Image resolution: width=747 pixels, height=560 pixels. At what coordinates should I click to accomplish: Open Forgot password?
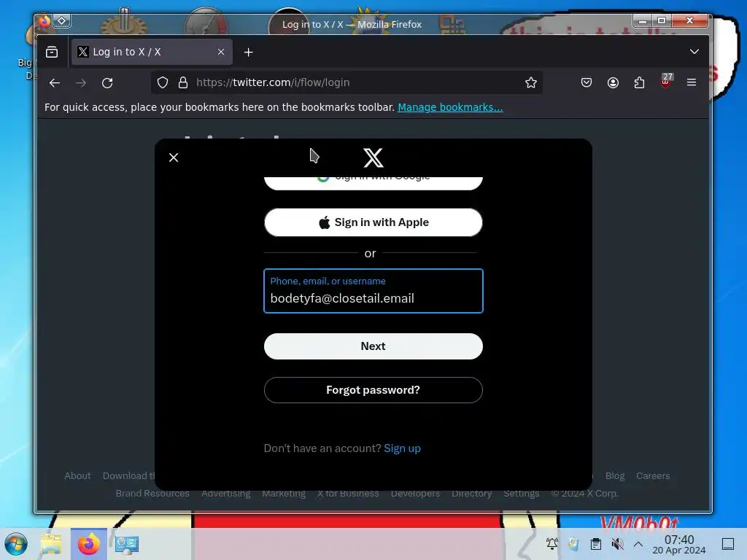point(373,390)
